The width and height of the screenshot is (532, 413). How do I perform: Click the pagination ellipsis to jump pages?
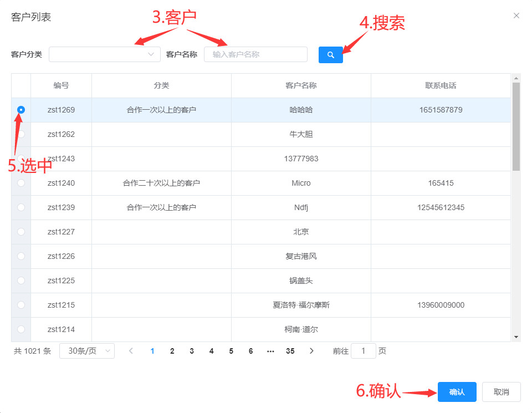click(x=270, y=351)
